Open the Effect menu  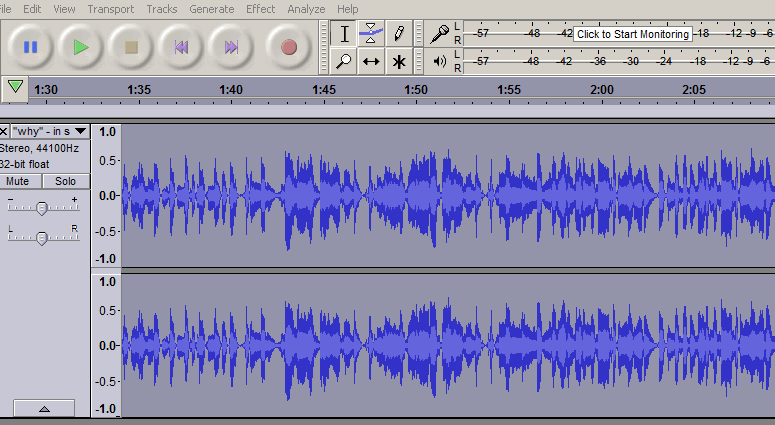tap(260, 9)
